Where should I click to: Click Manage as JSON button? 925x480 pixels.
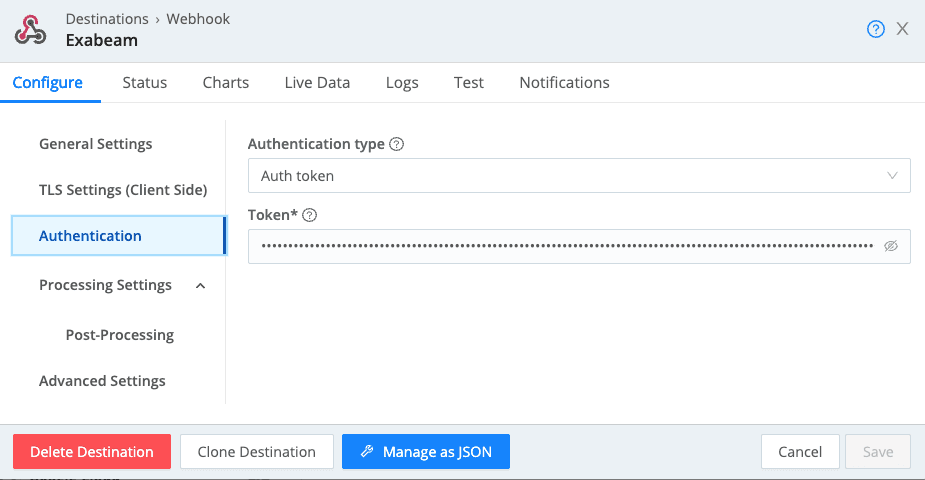pos(425,452)
